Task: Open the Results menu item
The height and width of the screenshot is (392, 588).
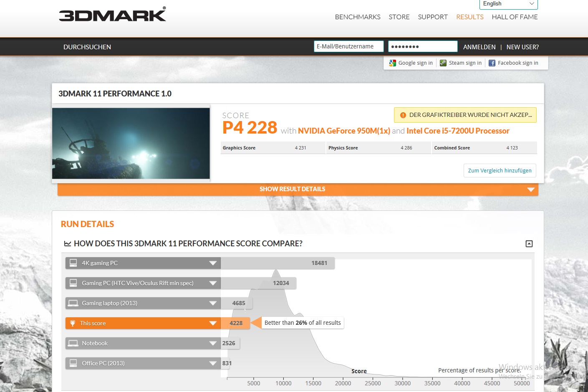Action: pos(470,17)
